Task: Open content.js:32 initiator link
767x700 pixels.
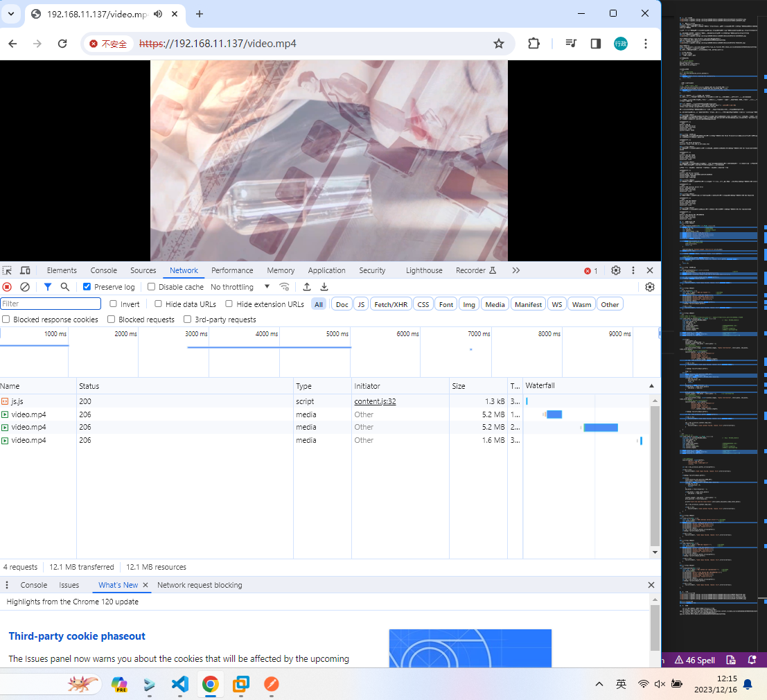Action: (x=375, y=401)
